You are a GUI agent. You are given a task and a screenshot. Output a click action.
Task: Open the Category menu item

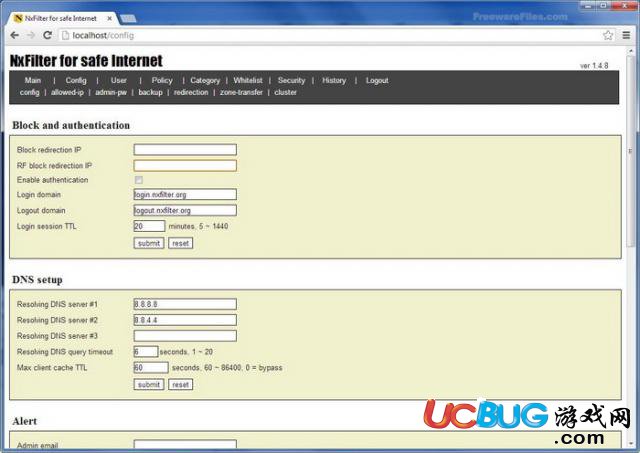pos(205,80)
